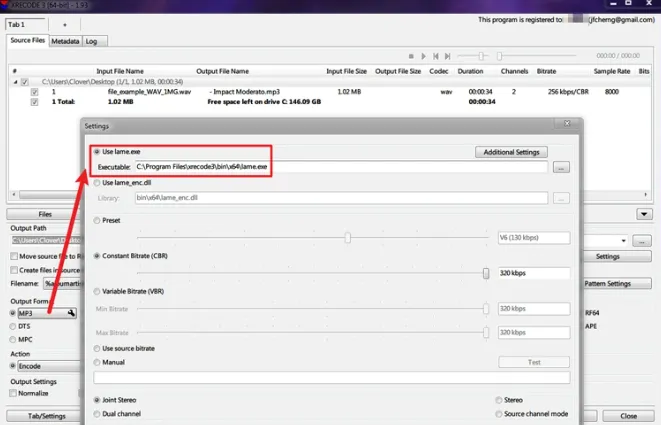Click the playback volume slider
The height and width of the screenshot is (425, 661).
pyautogui.click(x=481, y=56)
